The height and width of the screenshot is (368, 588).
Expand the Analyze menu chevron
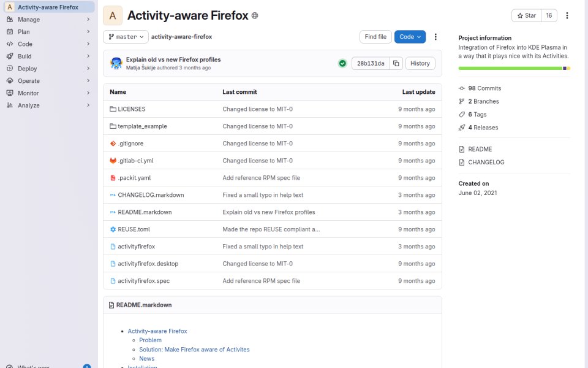(88, 105)
